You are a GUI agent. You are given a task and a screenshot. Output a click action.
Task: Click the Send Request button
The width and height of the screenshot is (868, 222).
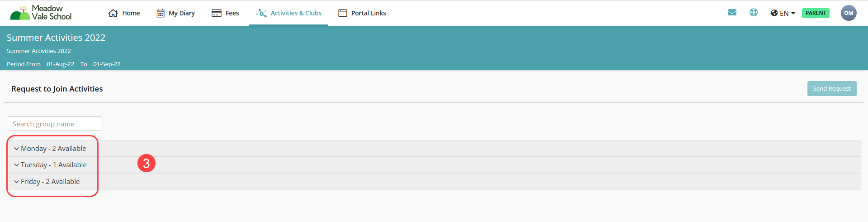coord(832,88)
